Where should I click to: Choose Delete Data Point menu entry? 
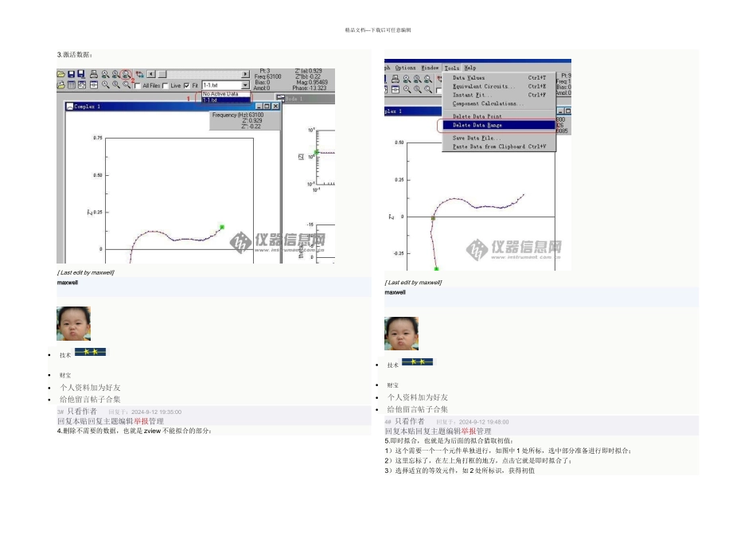(x=499, y=116)
